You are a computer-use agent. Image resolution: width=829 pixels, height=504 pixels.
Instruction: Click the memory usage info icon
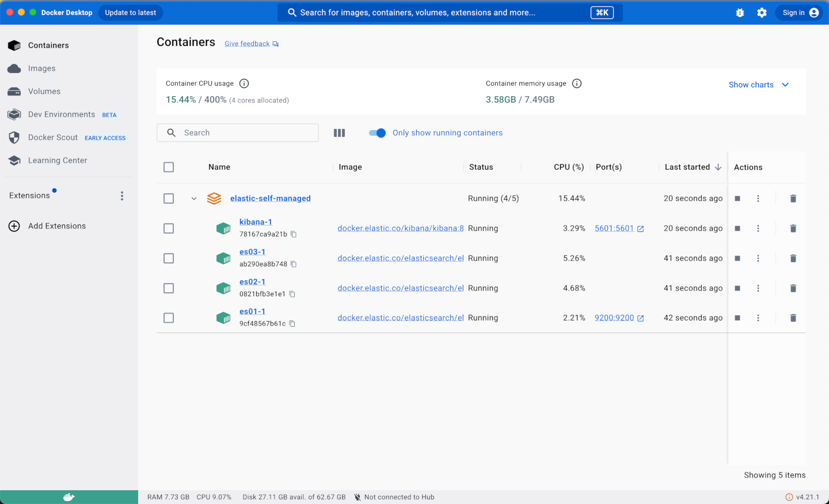[x=577, y=83]
